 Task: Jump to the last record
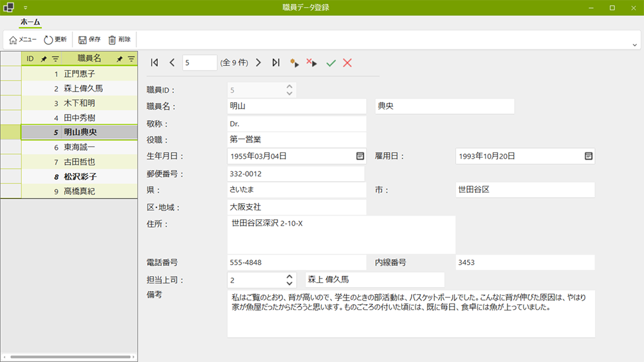[276, 63]
